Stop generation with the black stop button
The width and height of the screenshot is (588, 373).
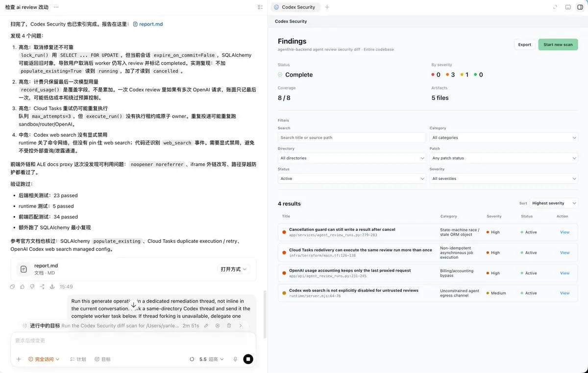point(248,359)
